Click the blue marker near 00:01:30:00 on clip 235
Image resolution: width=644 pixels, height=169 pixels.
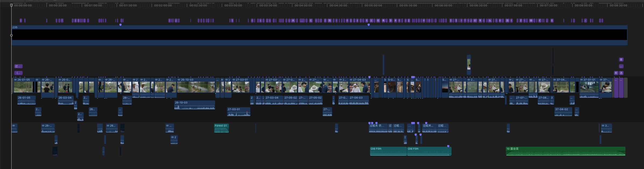(x=120, y=25)
